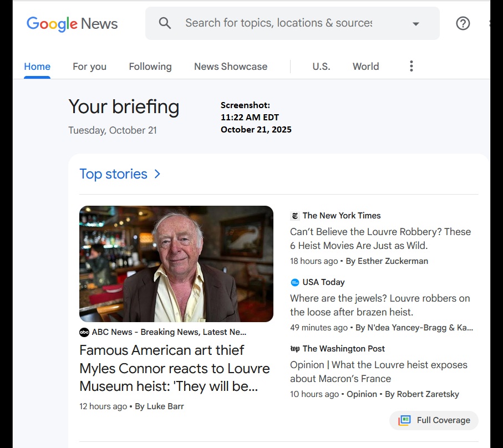Click the Full Coverage button
The height and width of the screenshot is (448, 503).
(x=434, y=420)
